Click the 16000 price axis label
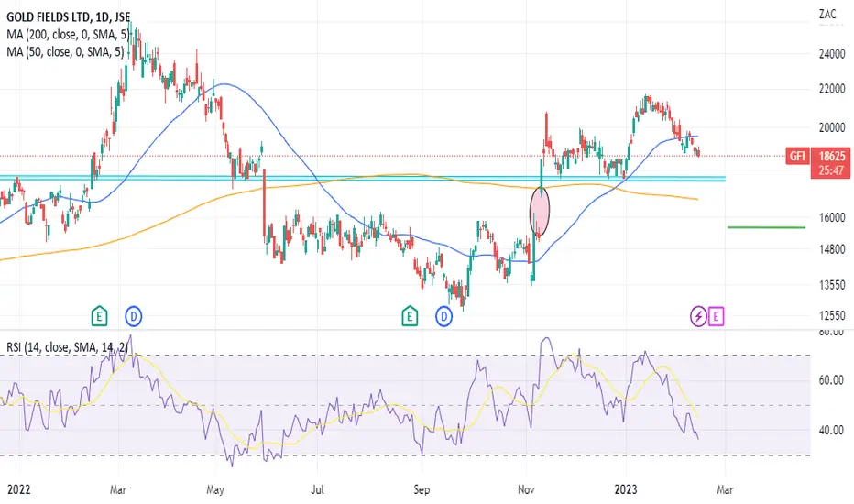The height and width of the screenshot is (504, 854). click(832, 217)
